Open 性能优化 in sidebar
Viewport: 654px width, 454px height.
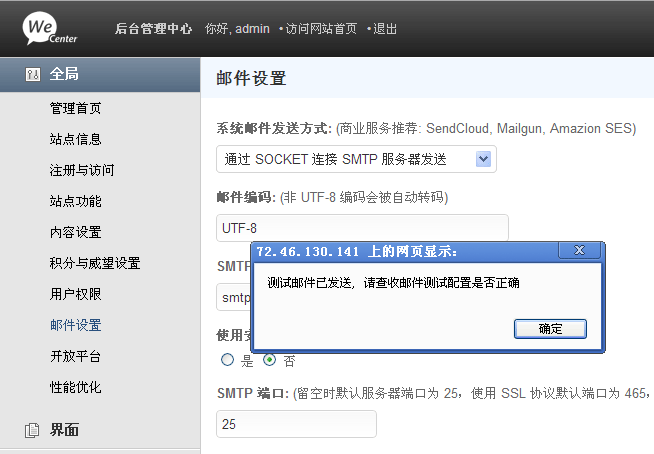(75, 387)
